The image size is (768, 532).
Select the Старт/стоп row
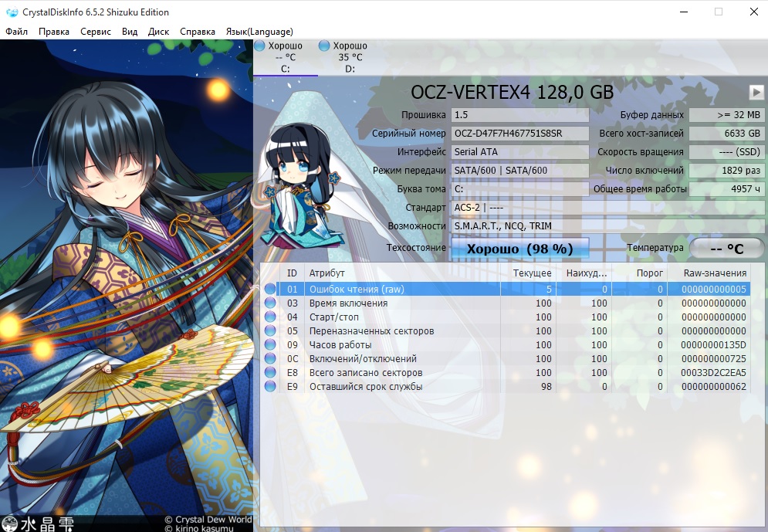pyautogui.click(x=505, y=317)
